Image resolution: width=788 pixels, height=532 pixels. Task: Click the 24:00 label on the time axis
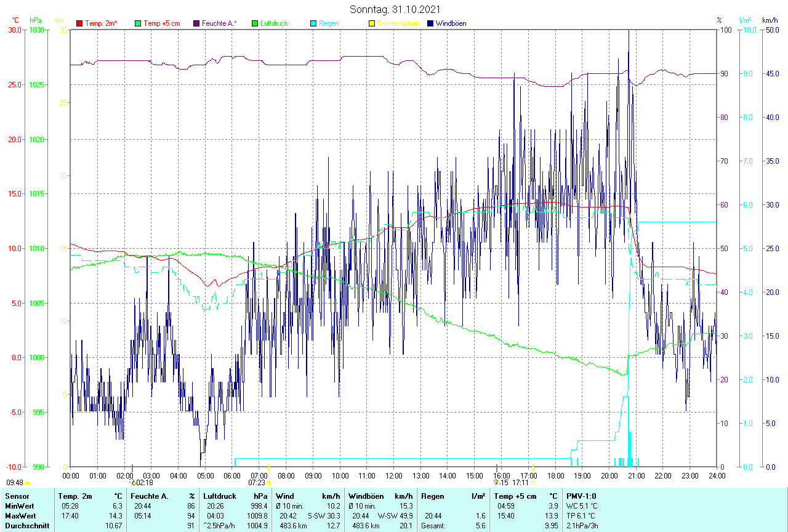[x=717, y=475]
